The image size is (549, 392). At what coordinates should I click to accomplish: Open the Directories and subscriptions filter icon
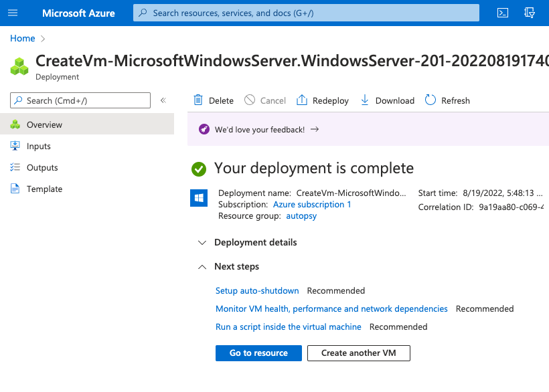pos(530,13)
